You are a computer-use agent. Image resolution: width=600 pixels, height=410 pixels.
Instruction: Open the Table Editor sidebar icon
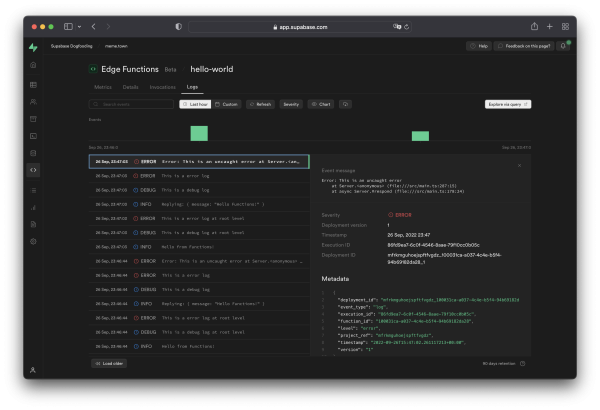click(x=33, y=85)
